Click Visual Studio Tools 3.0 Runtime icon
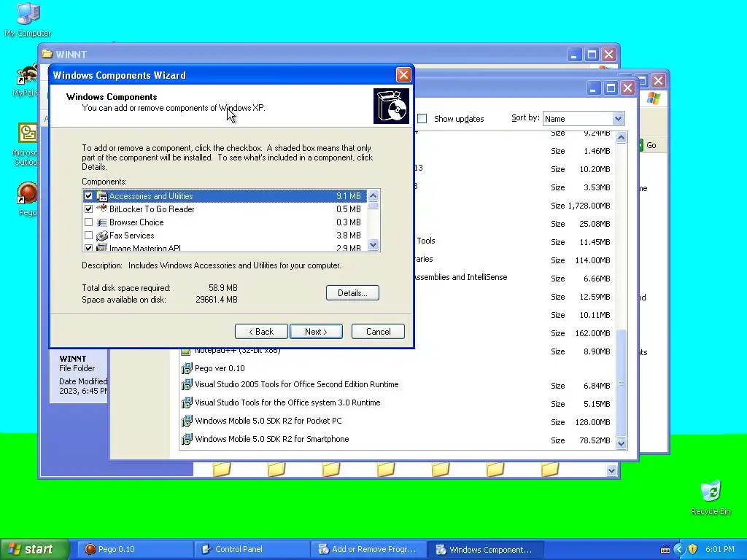This screenshot has width=747, height=560. [186, 402]
